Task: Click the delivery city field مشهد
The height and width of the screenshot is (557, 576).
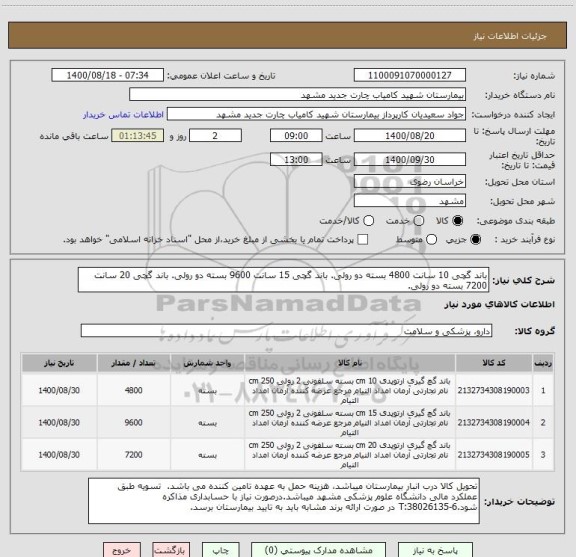Action: click(410, 201)
